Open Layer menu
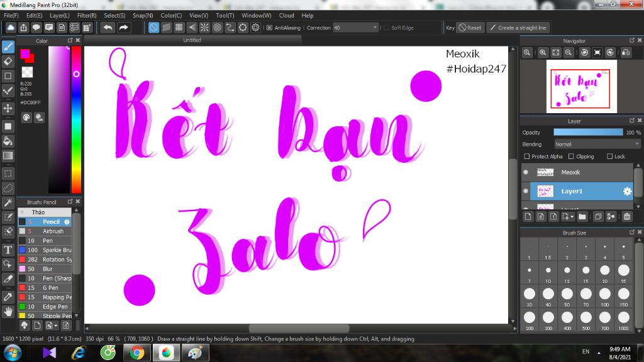The width and height of the screenshot is (644, 362). click(60, 16)
